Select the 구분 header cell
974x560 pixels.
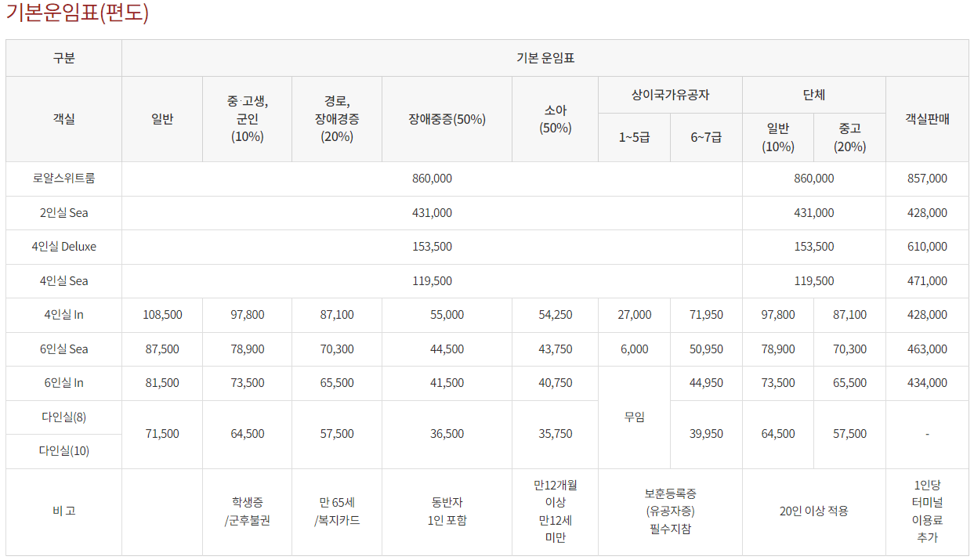[63, 58]
